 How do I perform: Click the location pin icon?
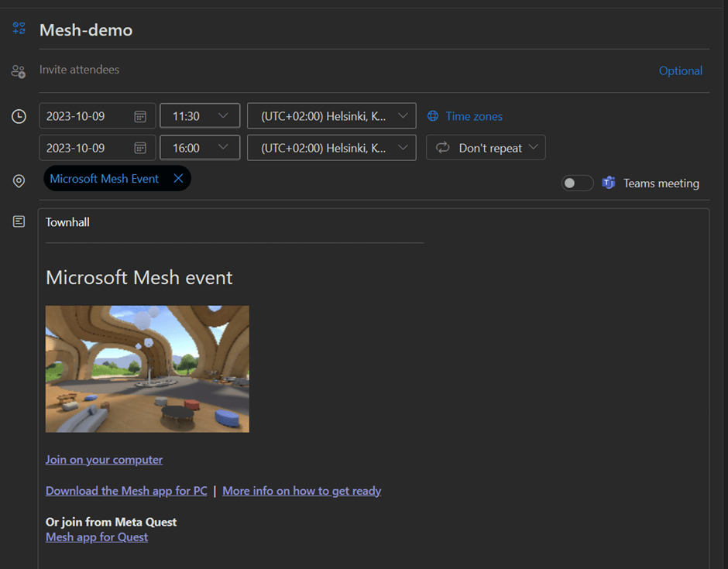tap(19, 180)
